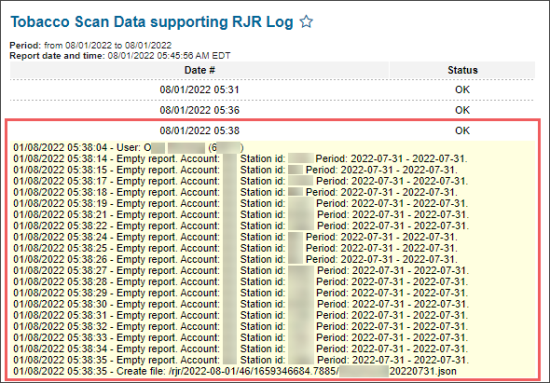Click the Status column header

pos(462,70)
